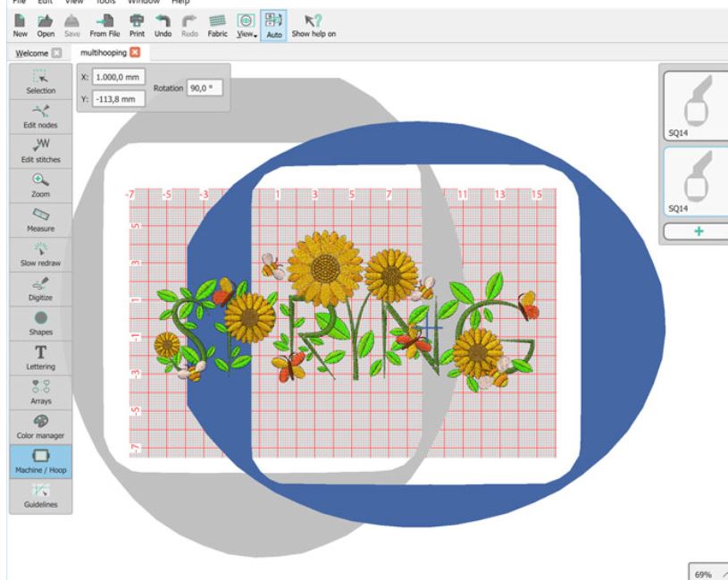Toggle the Fabric display
This screenshot has width=728, height=580.
point(217,26)
